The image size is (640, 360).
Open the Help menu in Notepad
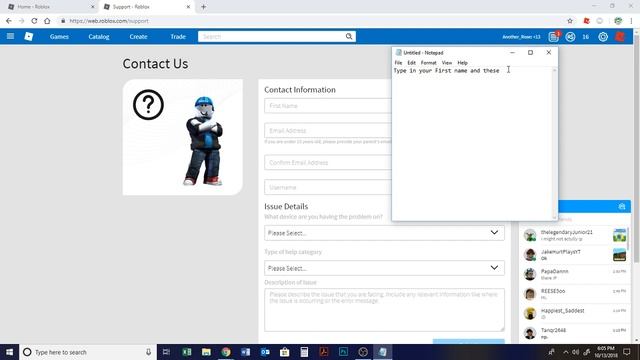pyautogui.click(x=462, y=63)
